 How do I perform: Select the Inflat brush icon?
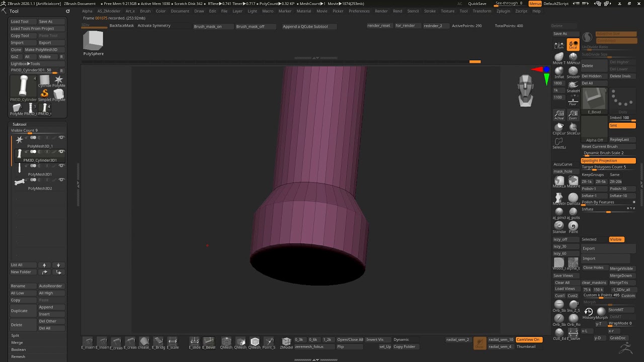[x=559, y=71]
